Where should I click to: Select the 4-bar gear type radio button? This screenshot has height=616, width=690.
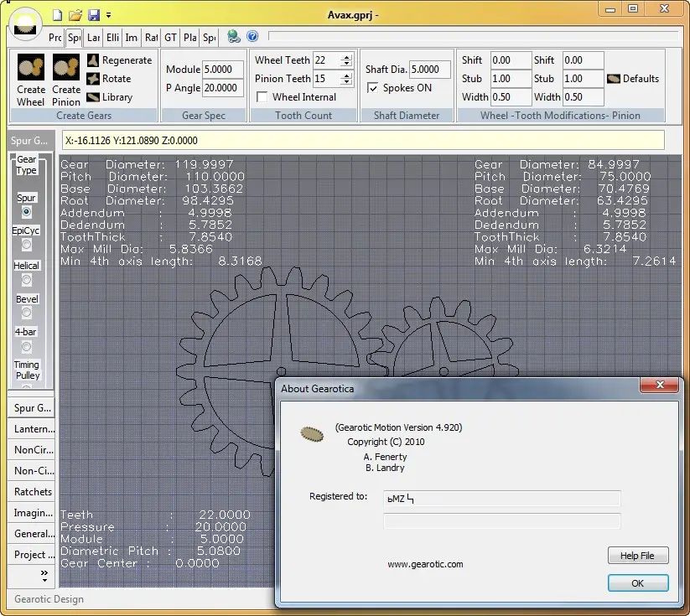(26, 347)
